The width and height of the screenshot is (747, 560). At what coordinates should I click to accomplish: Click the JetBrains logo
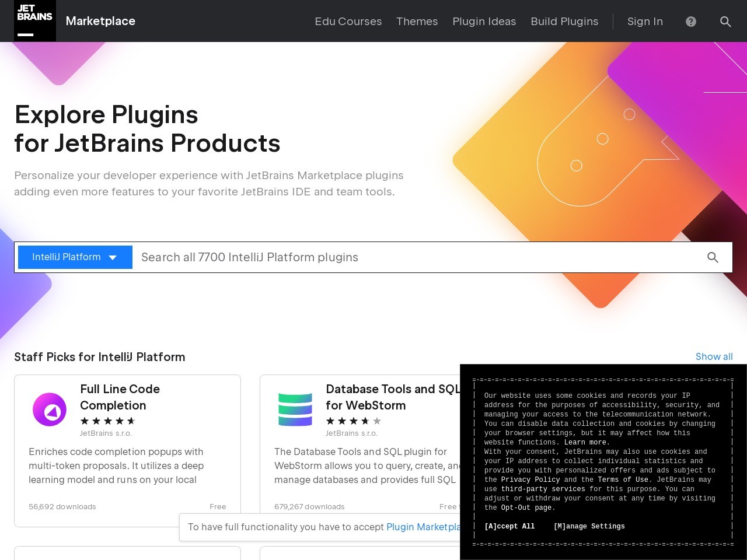point(35,21)
